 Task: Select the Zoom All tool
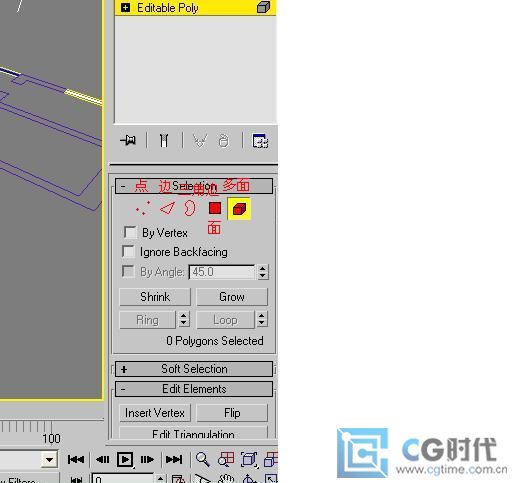[226, 459]
